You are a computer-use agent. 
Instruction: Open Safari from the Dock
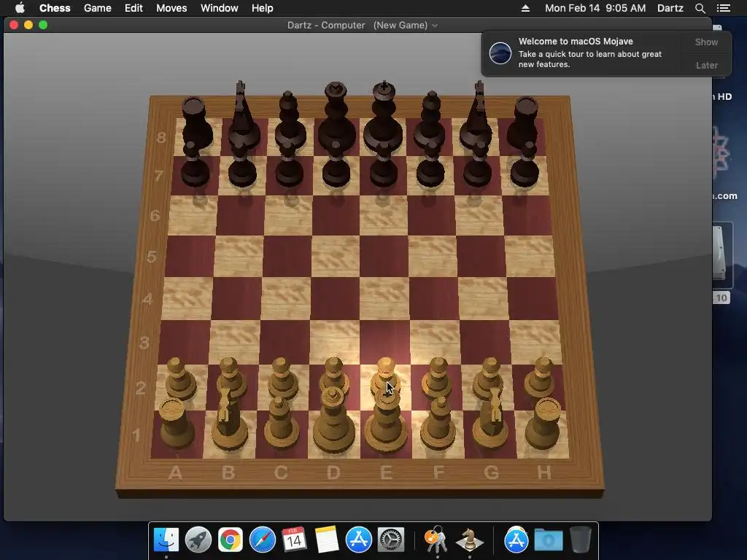pos(263,540)
